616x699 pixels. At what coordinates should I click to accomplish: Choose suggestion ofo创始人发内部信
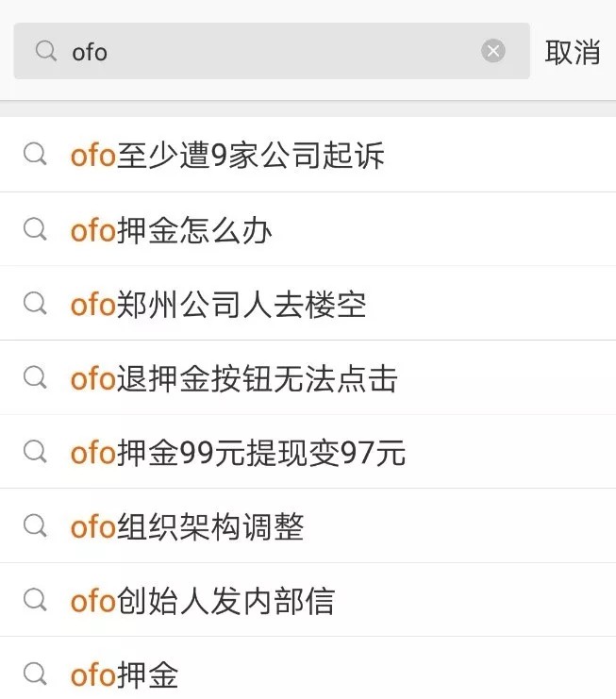202,601
